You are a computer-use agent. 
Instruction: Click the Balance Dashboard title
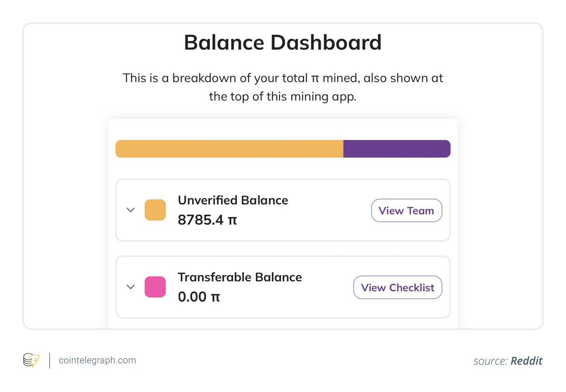click(283, 42)
